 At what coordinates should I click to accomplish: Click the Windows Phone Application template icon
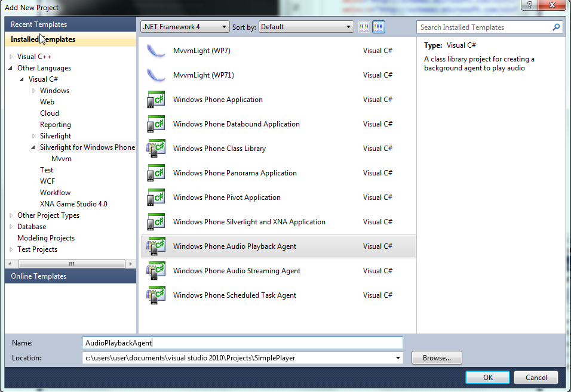pyautogui.click(x=156, y=100)
